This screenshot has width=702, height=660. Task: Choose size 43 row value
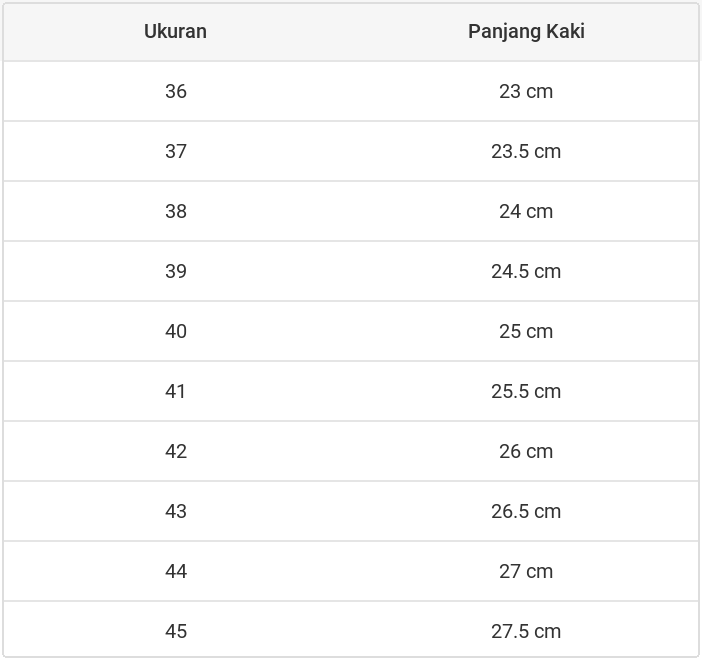(176, 511)
